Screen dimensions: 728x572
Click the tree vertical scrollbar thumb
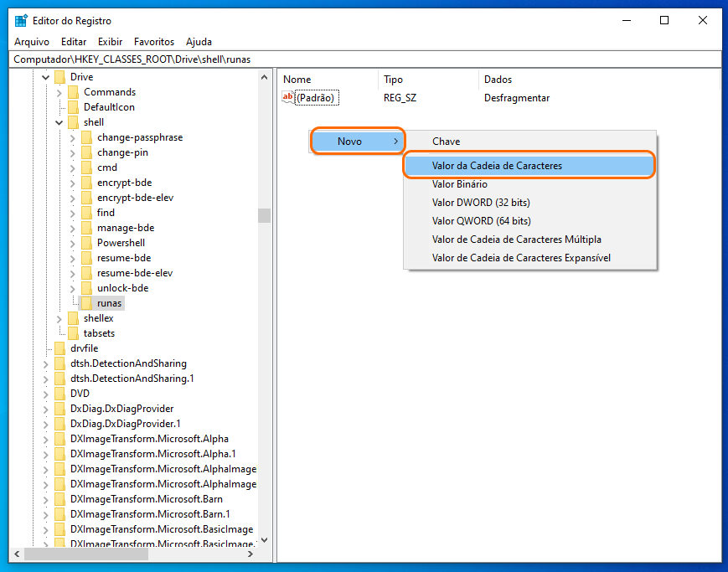coord(264,215)
